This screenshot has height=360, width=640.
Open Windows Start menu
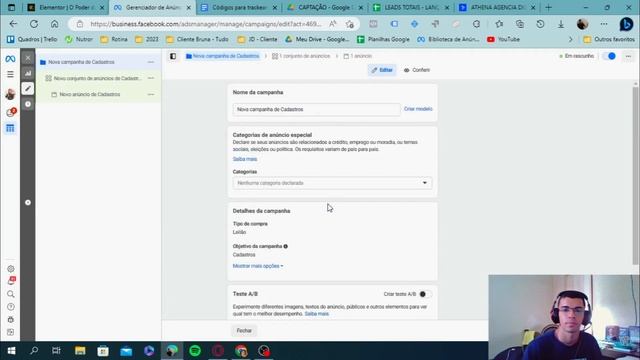[11, 351]
